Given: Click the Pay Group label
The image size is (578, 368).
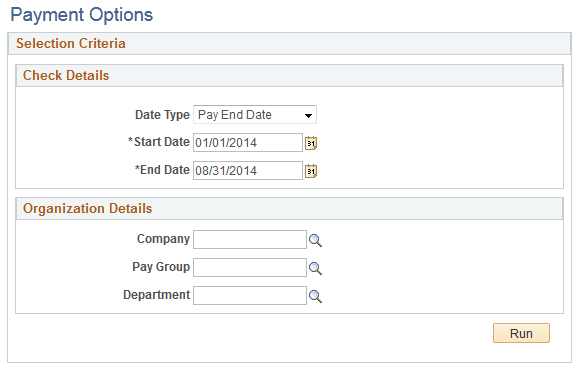Looking at the screenshot, I should [x=161, y=267].
